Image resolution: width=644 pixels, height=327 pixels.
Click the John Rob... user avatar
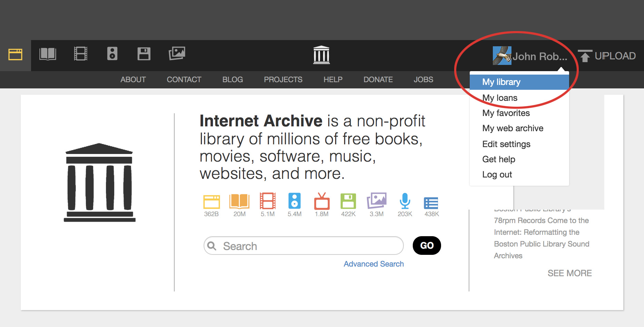tap(502, 56)
